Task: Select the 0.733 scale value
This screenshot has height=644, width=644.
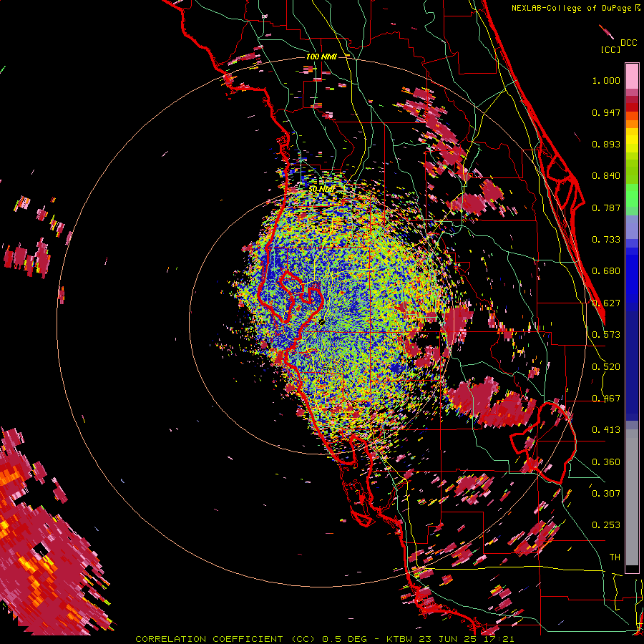Action: 606,240
